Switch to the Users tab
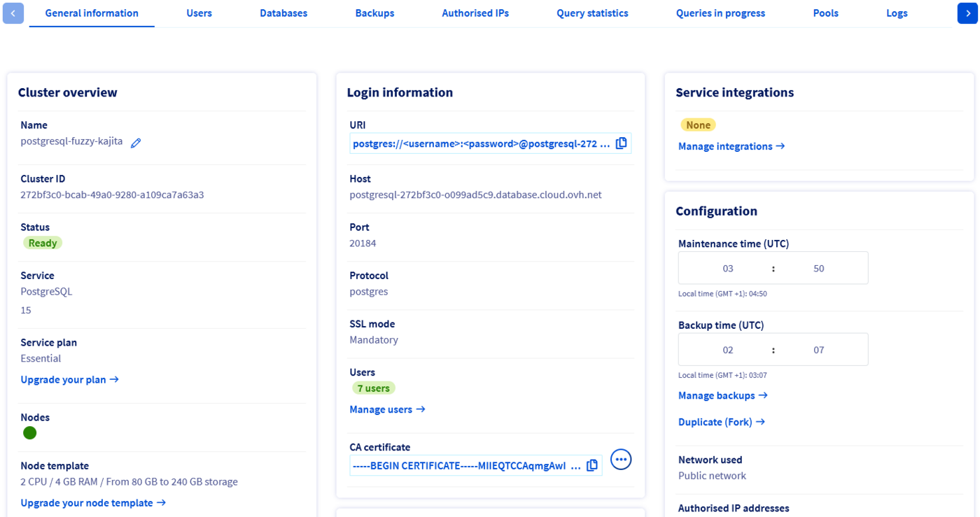This screenshot has width=980, height=517. (199, 13)
